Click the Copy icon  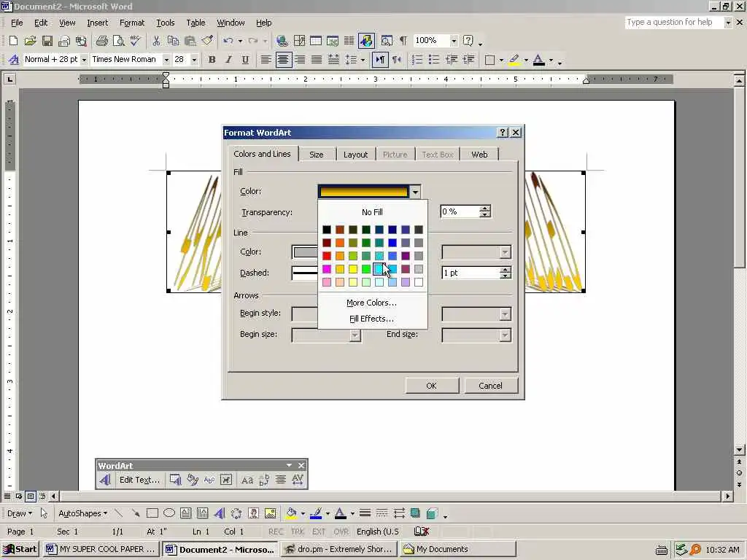(173, 41)
